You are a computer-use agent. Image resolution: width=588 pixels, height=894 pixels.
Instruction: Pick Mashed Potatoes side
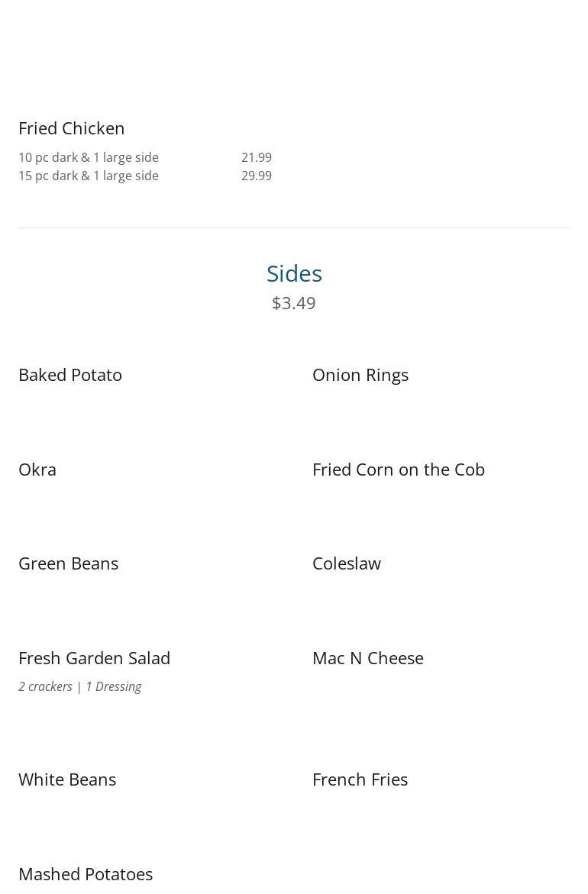tap(86, 874)
